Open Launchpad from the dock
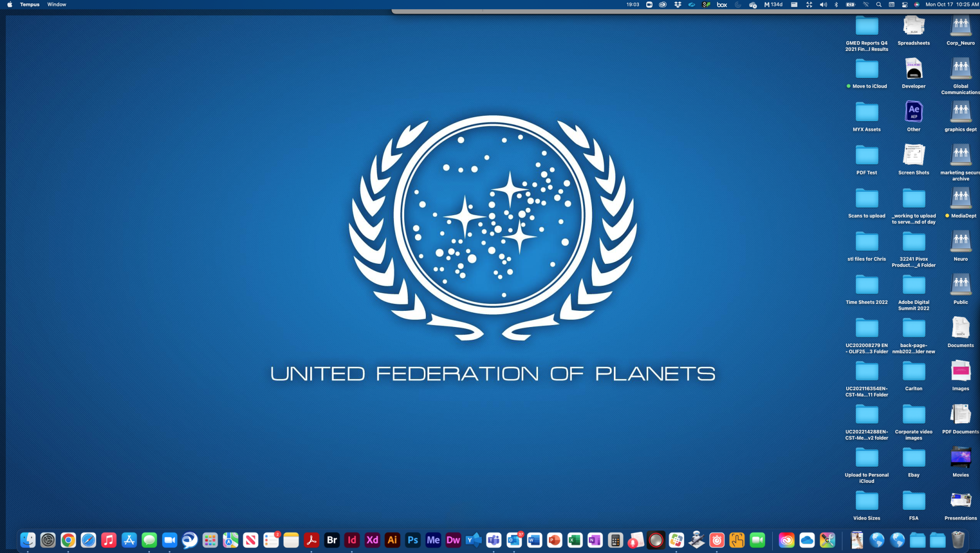Screen dimensions: 980x553 tap(210, 540)
